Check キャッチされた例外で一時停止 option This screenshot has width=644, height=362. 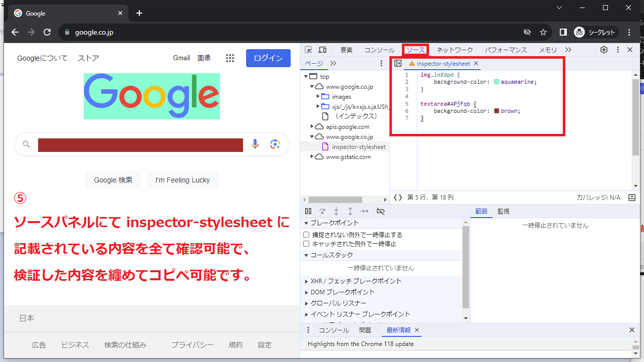pos(306,244)
